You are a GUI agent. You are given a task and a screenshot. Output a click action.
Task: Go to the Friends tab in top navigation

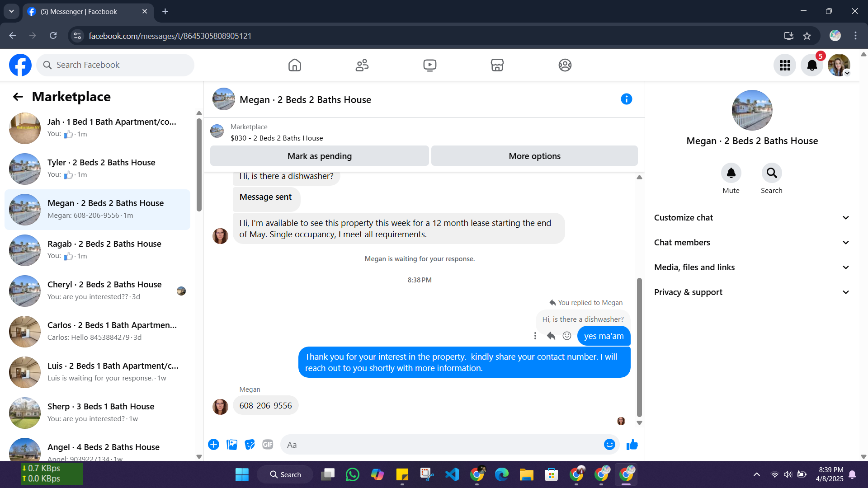coord(362,65)
